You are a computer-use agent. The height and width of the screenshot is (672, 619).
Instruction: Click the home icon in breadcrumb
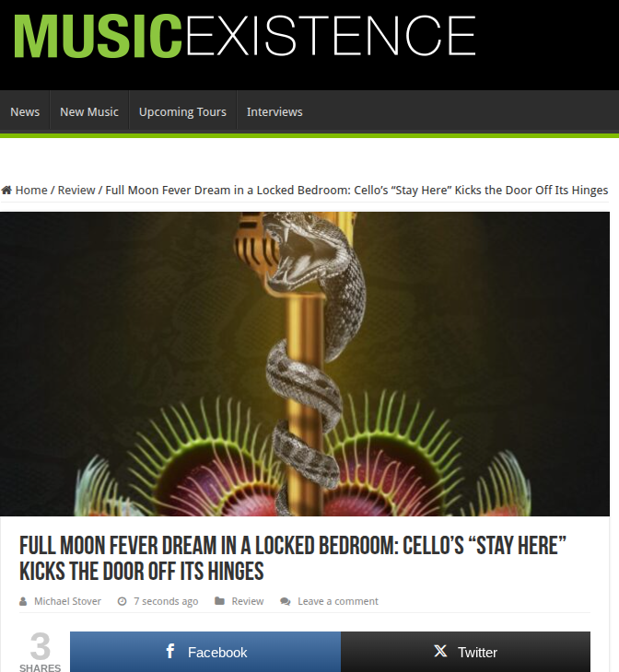pos(6,190)
